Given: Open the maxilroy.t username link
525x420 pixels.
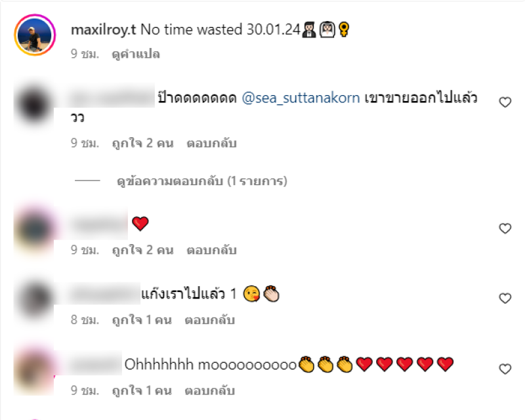Looking at the screenshot, I should pyautogui.click(x=103, y=30).
